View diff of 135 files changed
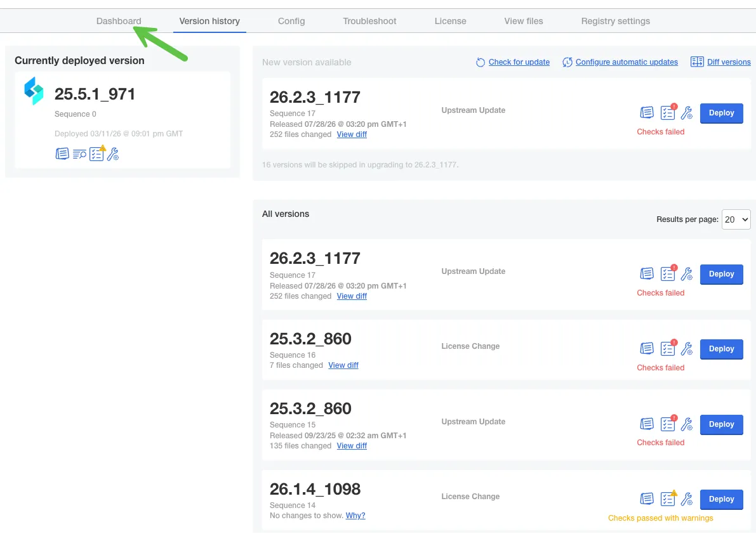Image resolution: width=756 pixels, height=534 pixels. pyautogui.click(x=352, y=446)
